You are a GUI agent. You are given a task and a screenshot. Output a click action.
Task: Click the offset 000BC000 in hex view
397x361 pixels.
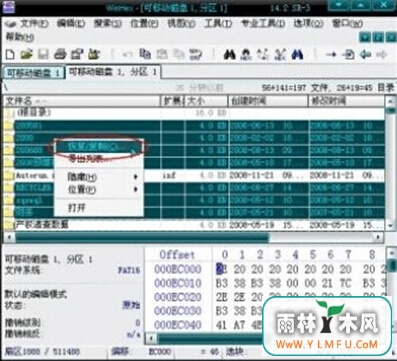point(178,269)
